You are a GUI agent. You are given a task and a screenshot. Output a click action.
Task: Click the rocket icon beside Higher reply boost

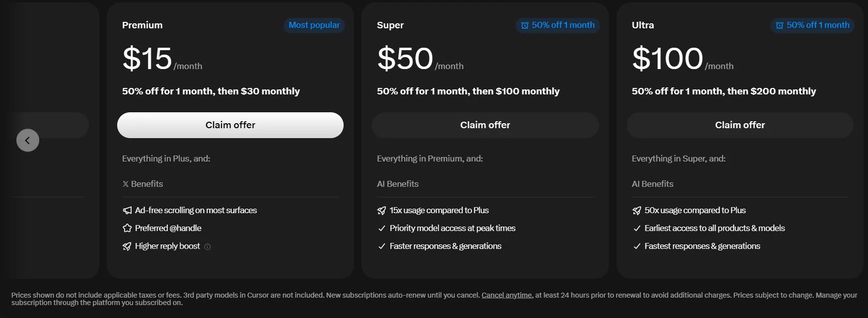coord(127,246)
